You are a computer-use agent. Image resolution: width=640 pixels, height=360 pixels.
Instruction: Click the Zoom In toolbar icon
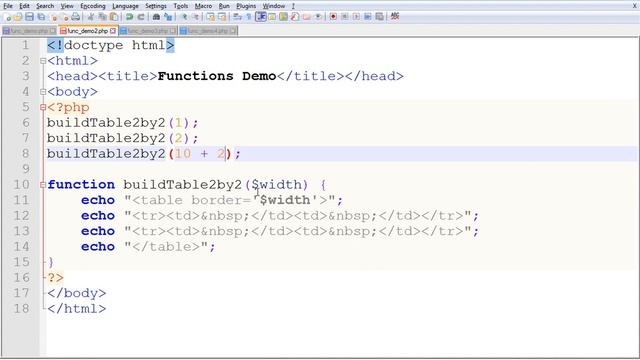(184, 17)
